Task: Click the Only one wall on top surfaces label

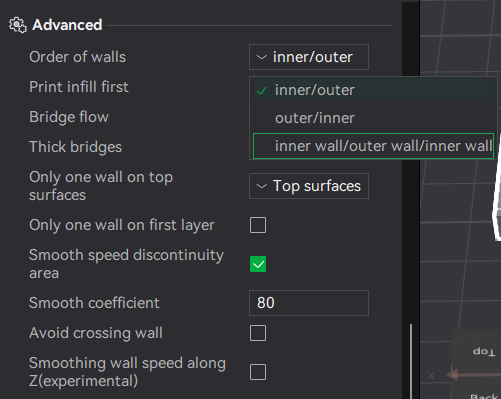Action: point(101,186)
